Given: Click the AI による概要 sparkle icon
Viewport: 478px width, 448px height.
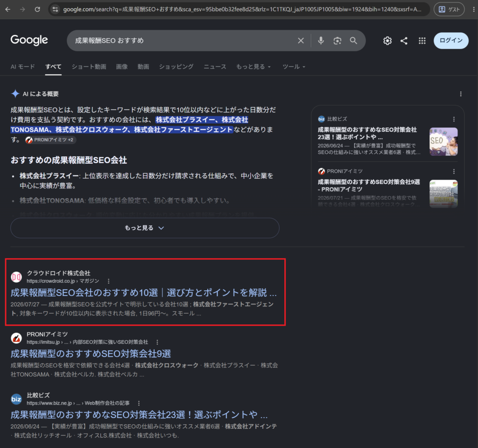Looking at the screenshot, I should [x=15, y=93].
